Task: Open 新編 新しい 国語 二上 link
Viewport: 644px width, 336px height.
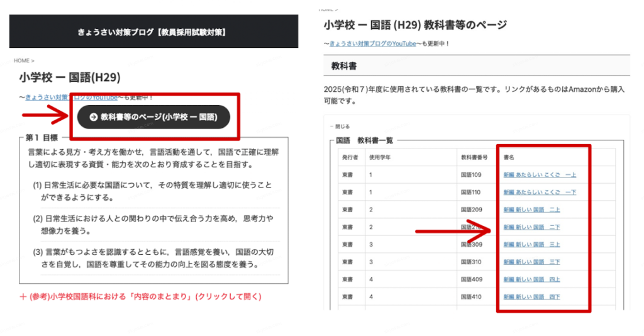Action: click(x=531, y=209)
